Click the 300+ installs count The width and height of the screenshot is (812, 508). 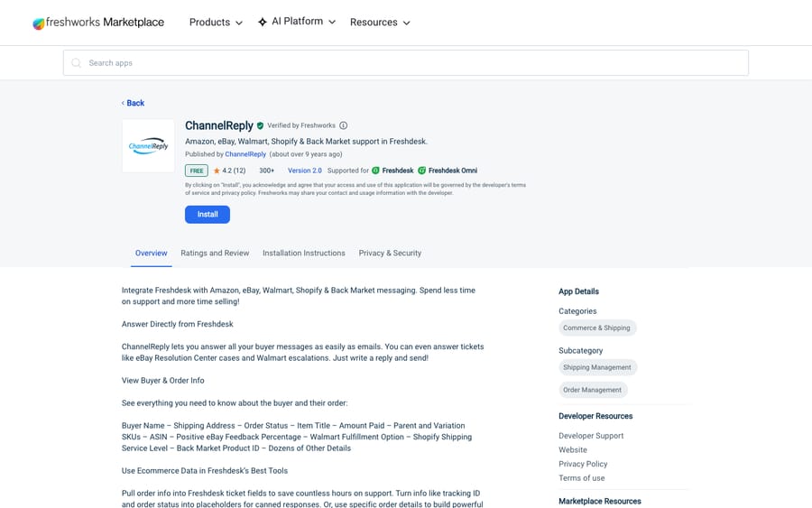[267, 171]
